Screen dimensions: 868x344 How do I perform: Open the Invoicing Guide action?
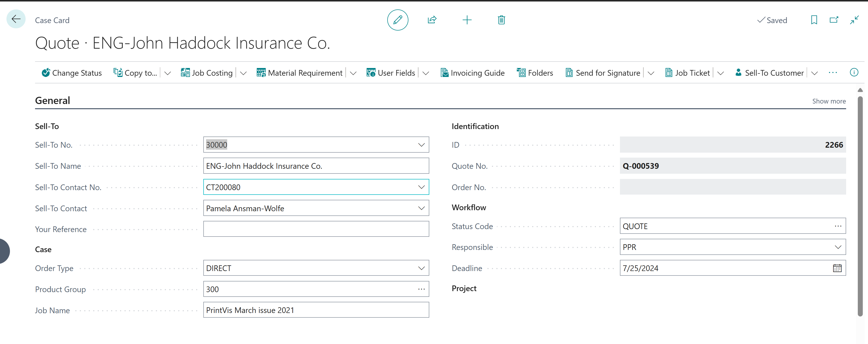tap(473, 73)
